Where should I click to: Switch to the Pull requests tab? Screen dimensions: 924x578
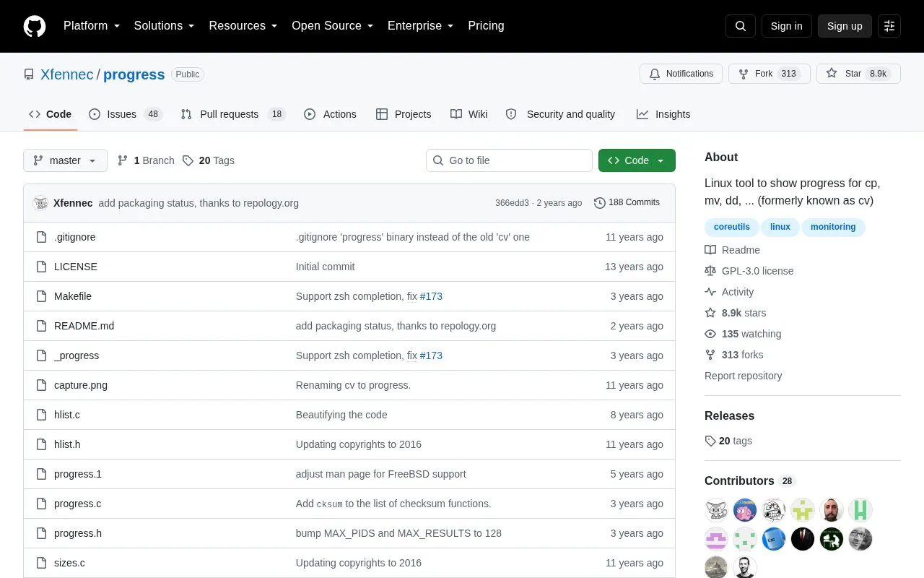[233, 114]
